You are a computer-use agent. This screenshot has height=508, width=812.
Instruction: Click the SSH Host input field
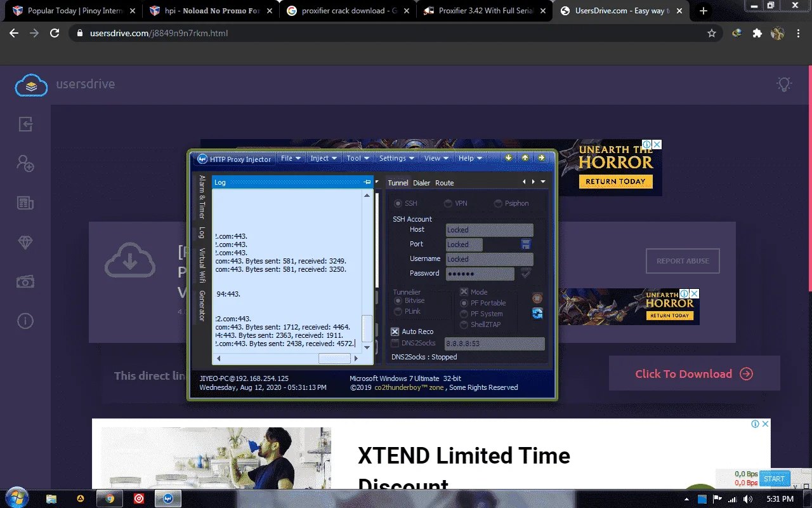point(489,230)
